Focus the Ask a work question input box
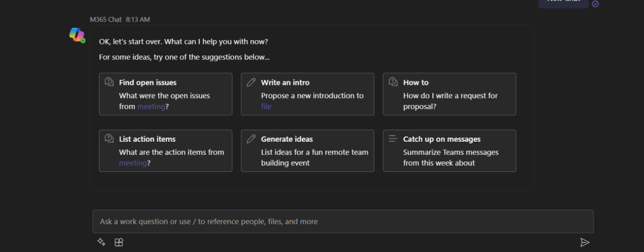 coord(343,222)
